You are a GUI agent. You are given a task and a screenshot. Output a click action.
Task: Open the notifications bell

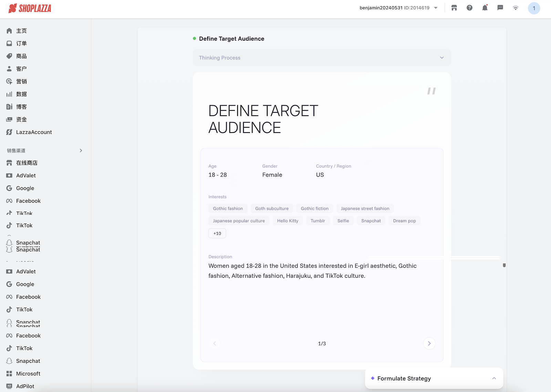[485, 8]
